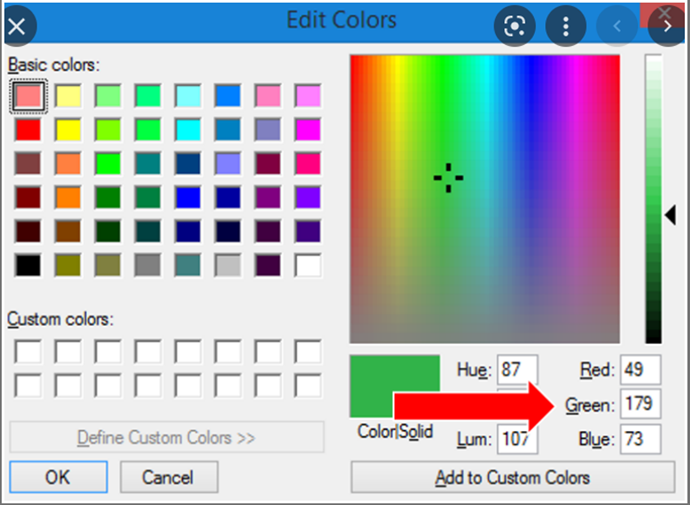Click the luminance slider arrow marker
Viewport: 690px width, 505px height.
tap(670, 211)
